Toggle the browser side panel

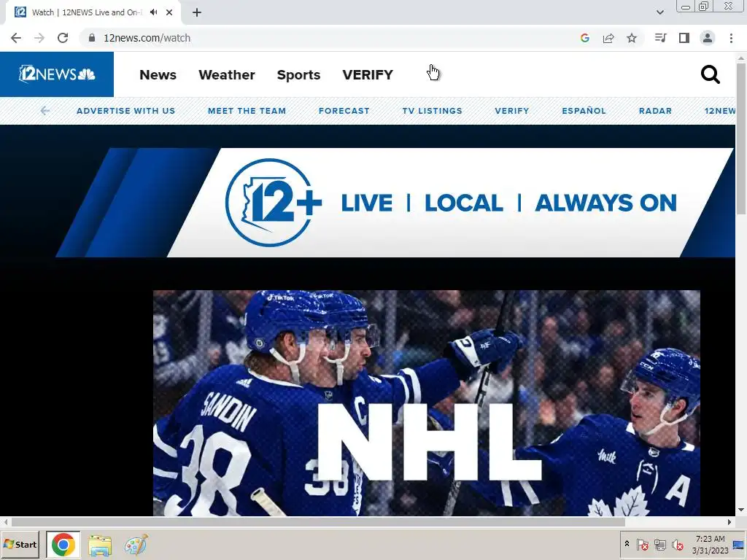684,38
